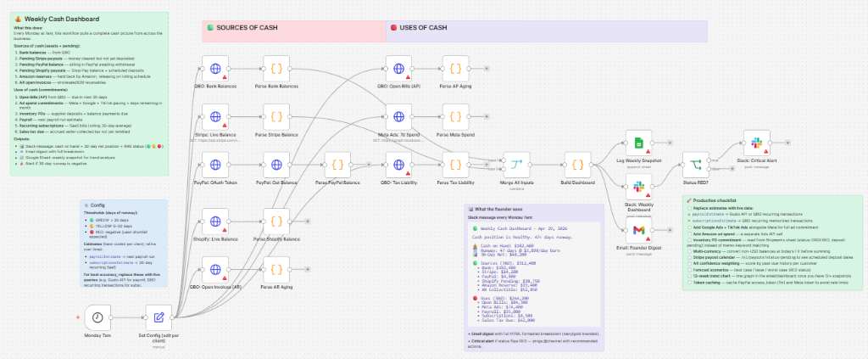Select the Slack: Weekly Dashboard node
The width and height of the screenshot is (868, 359).
point(639,187)
